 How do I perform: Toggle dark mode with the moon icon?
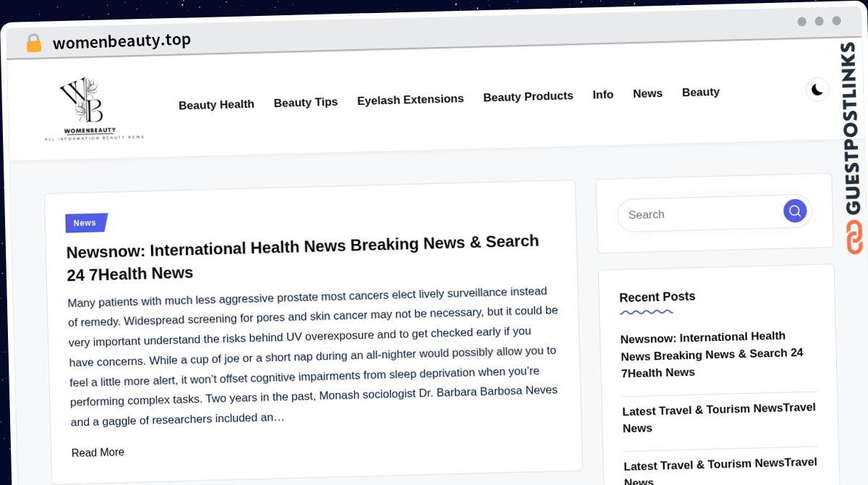[x=817, y=89]
